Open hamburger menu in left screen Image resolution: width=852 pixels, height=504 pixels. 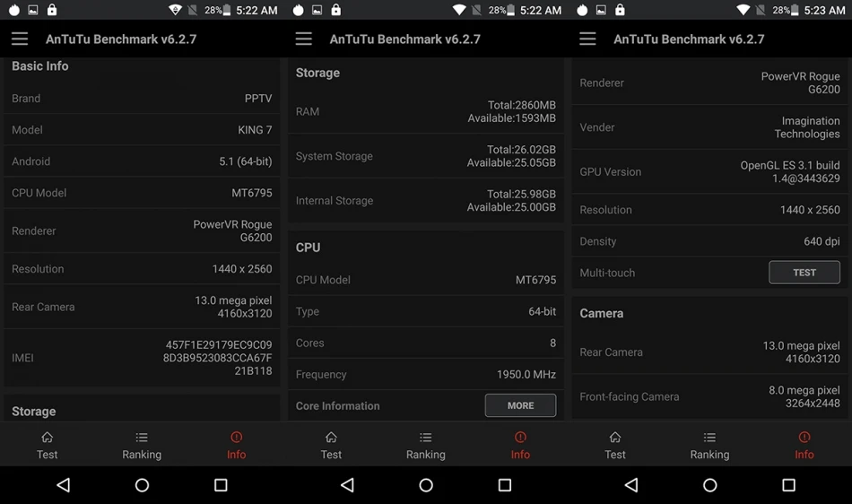pos(20,39)
